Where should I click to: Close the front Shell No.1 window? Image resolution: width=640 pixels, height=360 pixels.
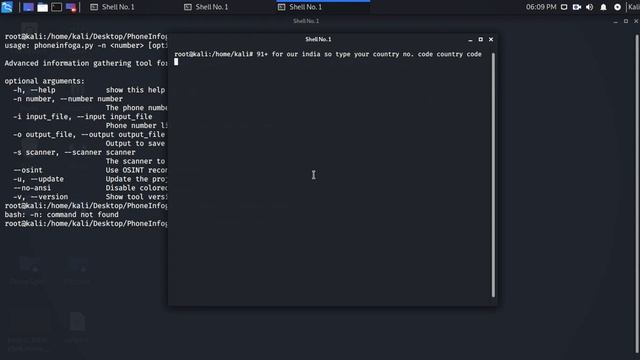pyautogui.click(x=491, y=39)
